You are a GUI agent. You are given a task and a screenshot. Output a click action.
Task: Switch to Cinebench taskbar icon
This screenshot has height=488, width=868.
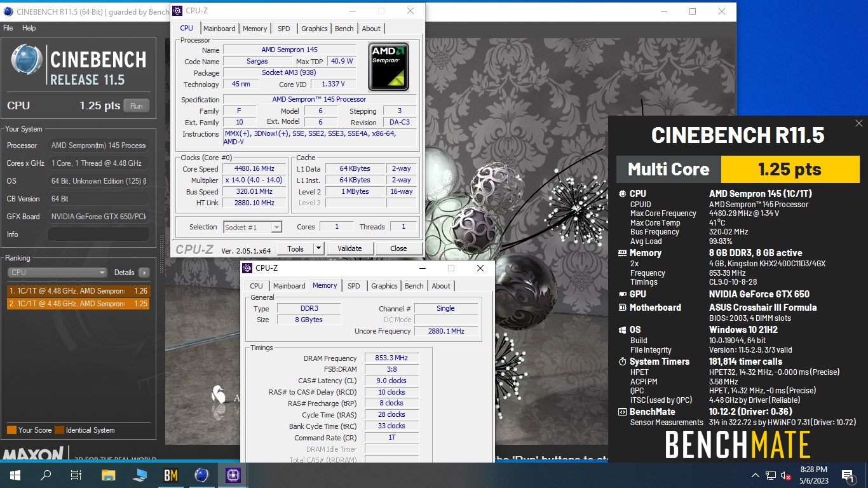(201, 475)
